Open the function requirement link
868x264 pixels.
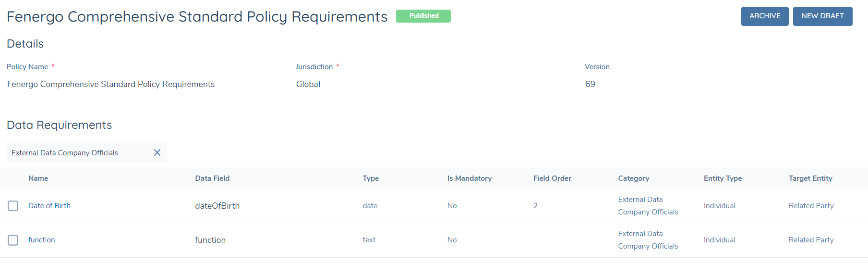(42, 240)
